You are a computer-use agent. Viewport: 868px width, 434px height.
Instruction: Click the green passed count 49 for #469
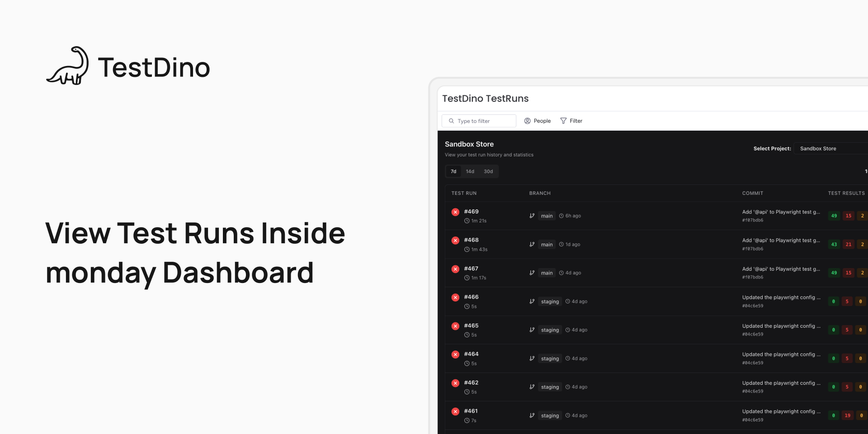click(834, 216)
